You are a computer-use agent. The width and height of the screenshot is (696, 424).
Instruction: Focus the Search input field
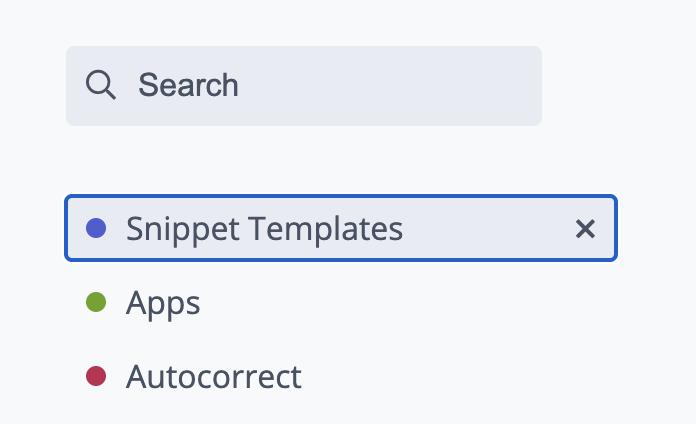(304, 86)
